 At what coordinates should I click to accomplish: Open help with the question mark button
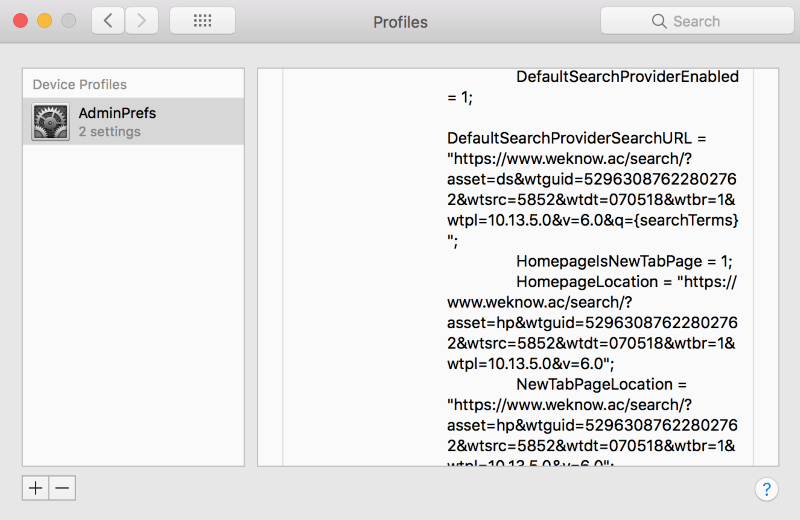[x=766, y=489]
